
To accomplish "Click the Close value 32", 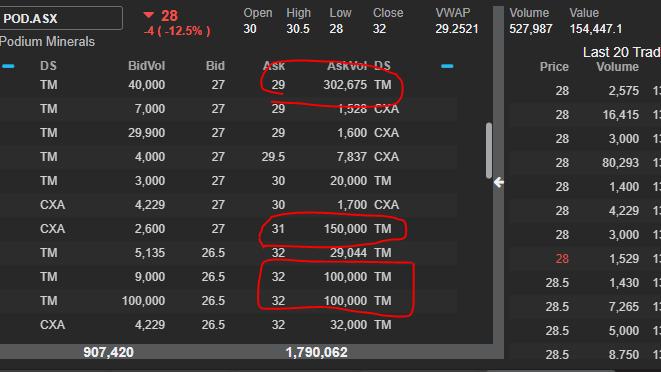I will [x=379, y=29].
